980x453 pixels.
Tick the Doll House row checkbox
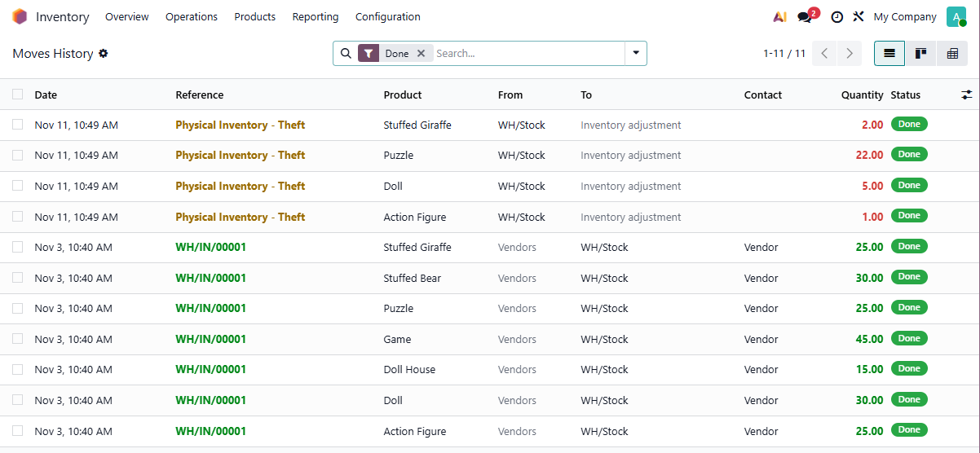18,369
